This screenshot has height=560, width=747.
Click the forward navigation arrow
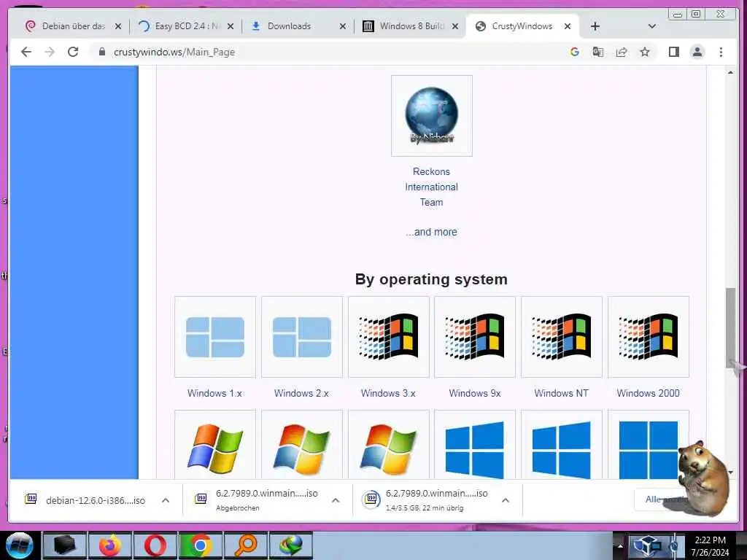click(x=50, y=52)
